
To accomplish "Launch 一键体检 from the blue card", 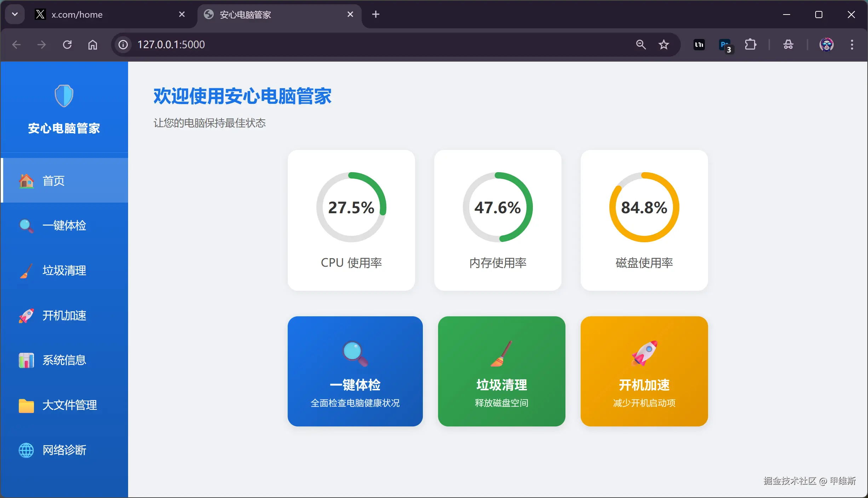I will pyautogui.click(x=355, y=371).
